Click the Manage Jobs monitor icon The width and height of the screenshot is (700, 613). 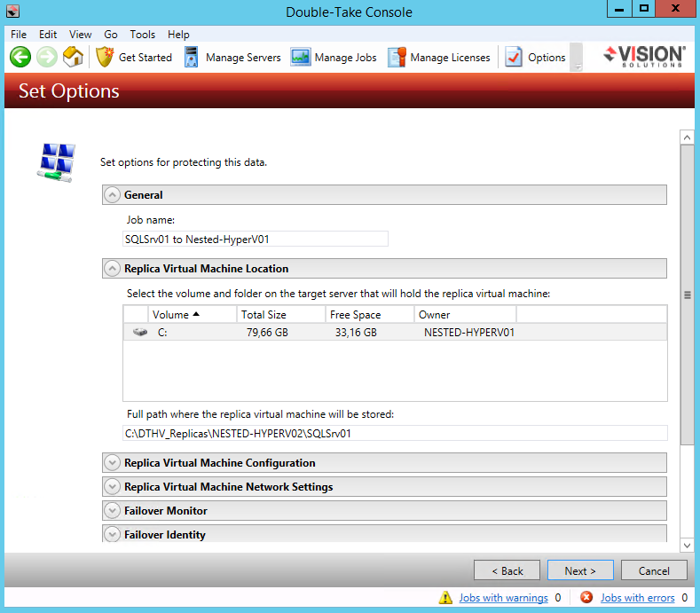pyautogui.click(x=301, y=58)
